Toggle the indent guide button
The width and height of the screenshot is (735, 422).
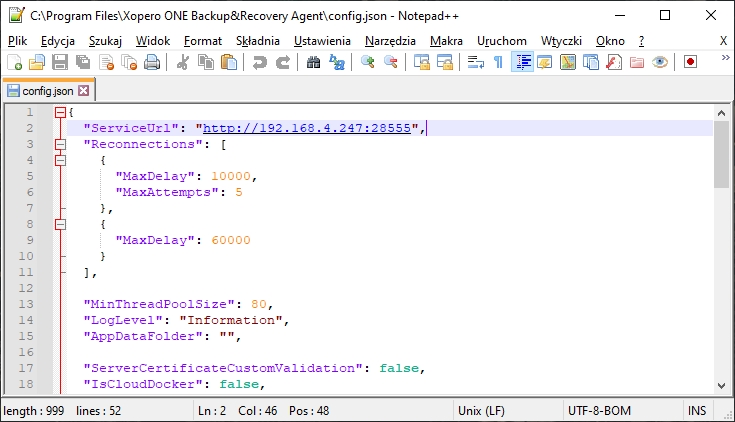click(521, 62)
